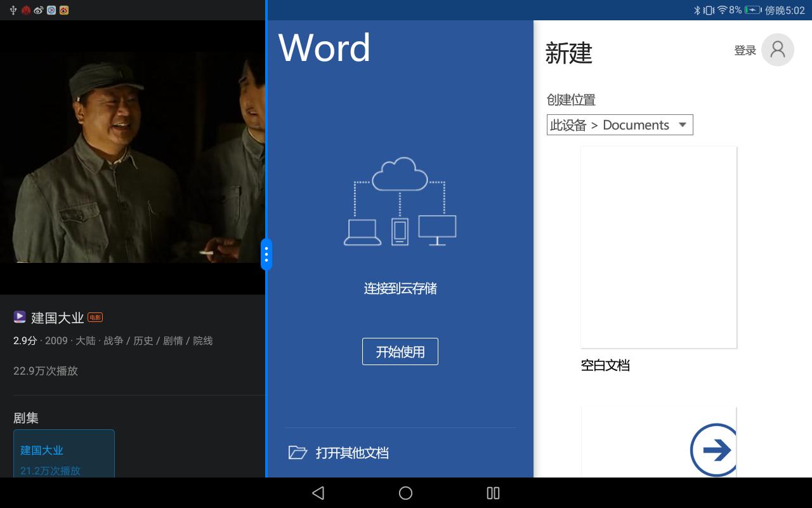
Task: Tap the 创建位置 label
Action: pos(571,100)
